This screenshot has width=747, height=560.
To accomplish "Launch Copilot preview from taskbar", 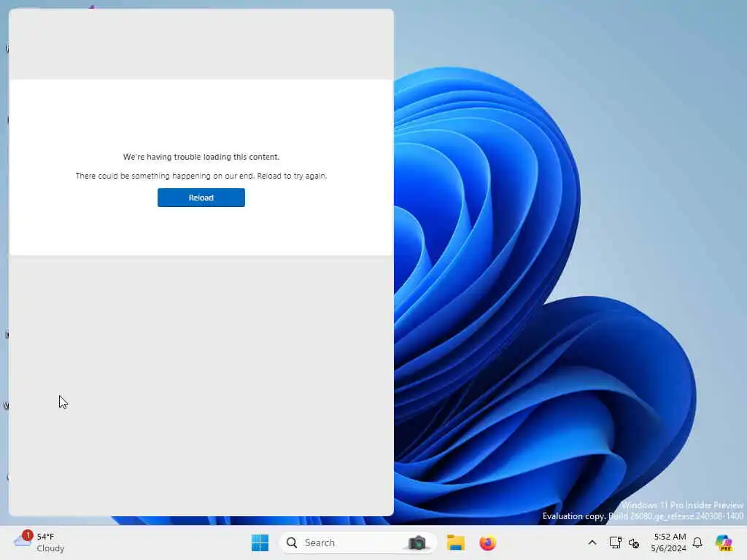I will [x=723, y=542].
